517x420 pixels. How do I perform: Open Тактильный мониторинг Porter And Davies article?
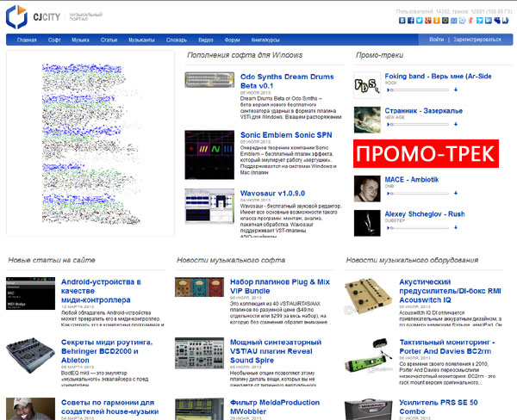point(446,347)
